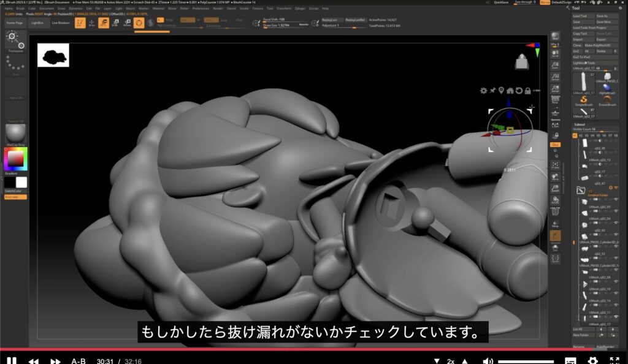The width and height of the screenshot is (628, 364).
Task: Click the white secondary color swatch
Action: (x=21, y=183)
